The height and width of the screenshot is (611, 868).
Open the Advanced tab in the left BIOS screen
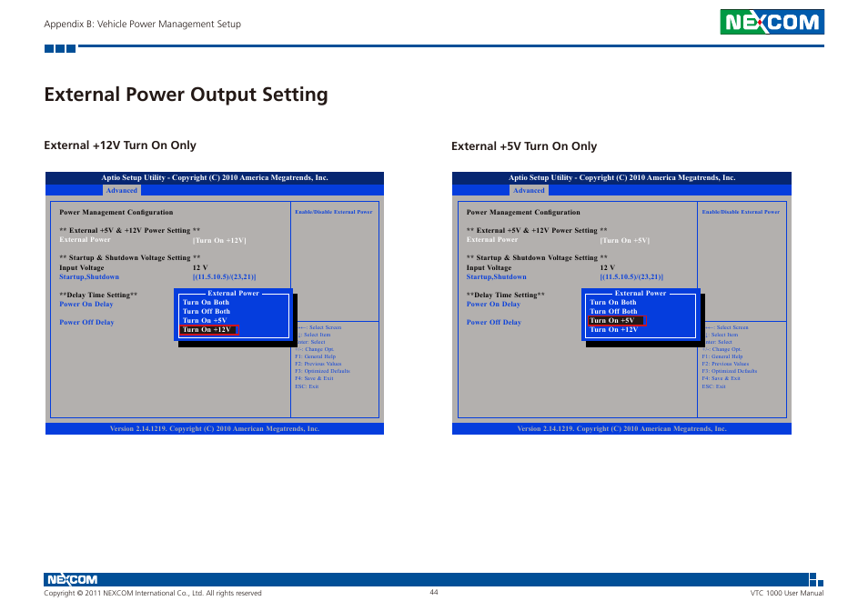click(x=122, y=190)
